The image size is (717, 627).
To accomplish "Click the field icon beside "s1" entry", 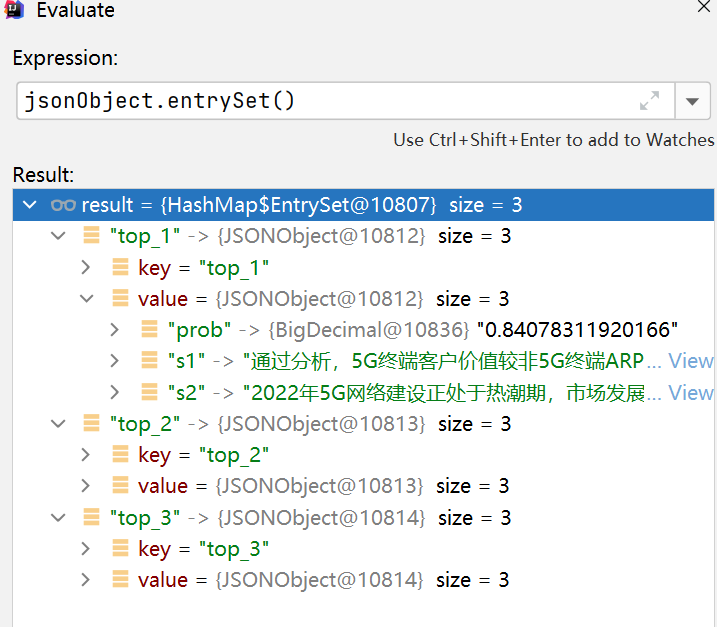I will tap(150, 360).
